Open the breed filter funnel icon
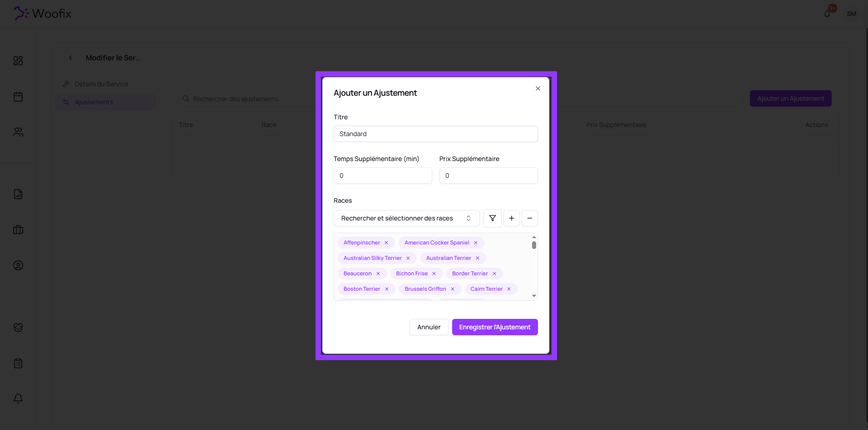The height and width of the screenshot is (430, 868). 492,218
